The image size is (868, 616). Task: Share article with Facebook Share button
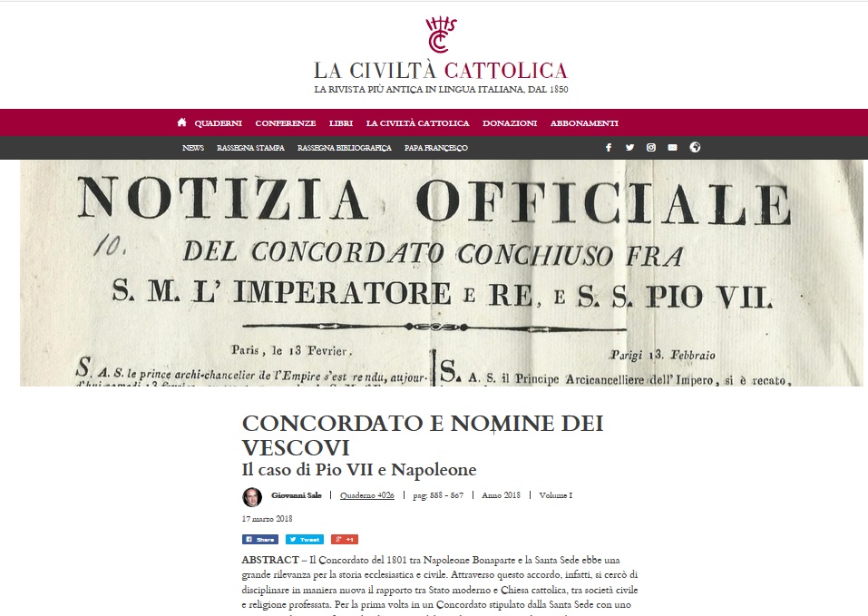click(259, 539)
